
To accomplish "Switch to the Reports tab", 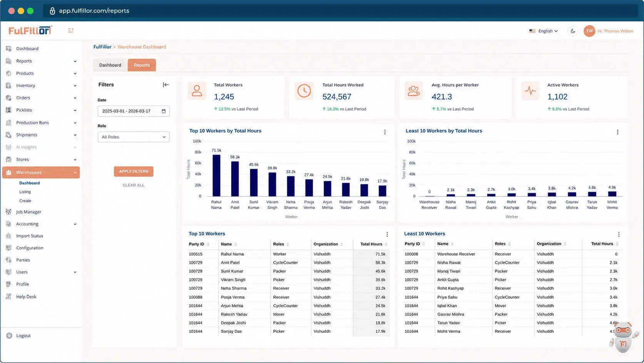I will (142, 65).
